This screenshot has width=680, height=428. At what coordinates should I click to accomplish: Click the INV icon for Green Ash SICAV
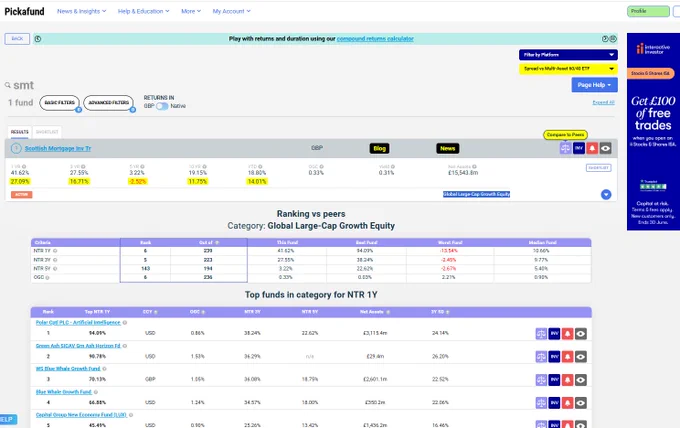554,356
